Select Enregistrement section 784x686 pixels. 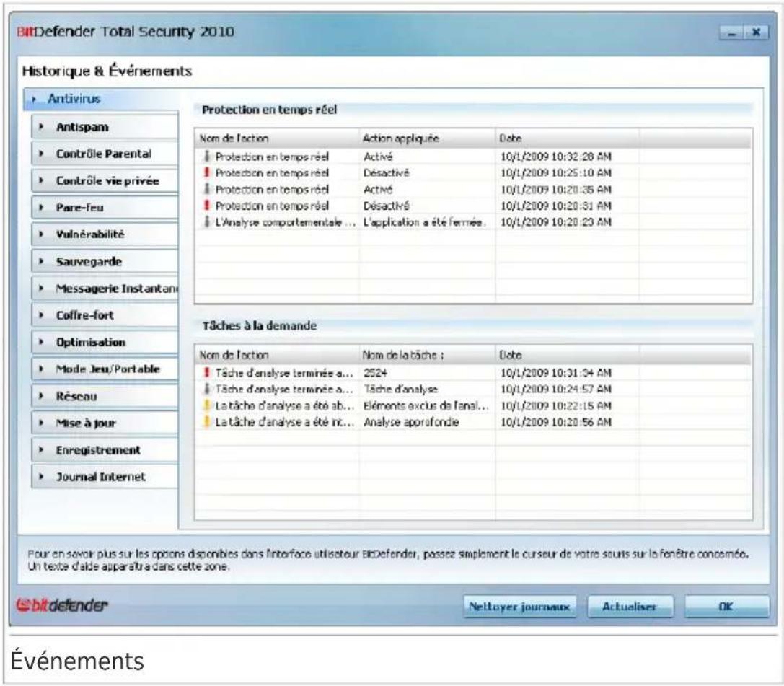coord(105,451)
